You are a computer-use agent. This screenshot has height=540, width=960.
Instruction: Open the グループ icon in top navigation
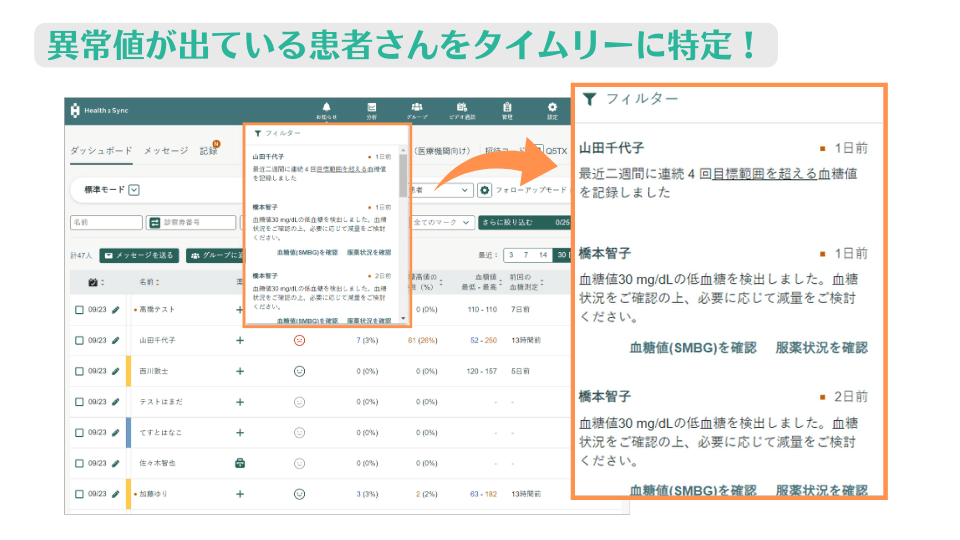coord(416,108)
